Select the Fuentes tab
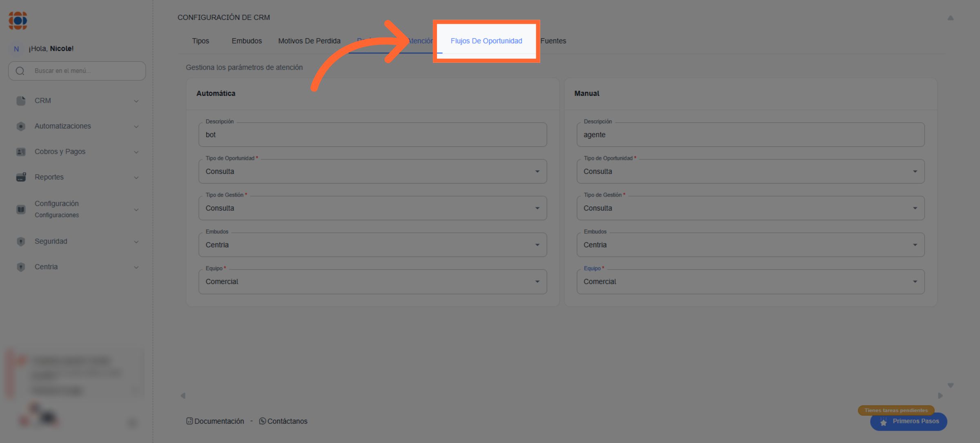This screenshot has width=980, height=443. tap(553, 41)
